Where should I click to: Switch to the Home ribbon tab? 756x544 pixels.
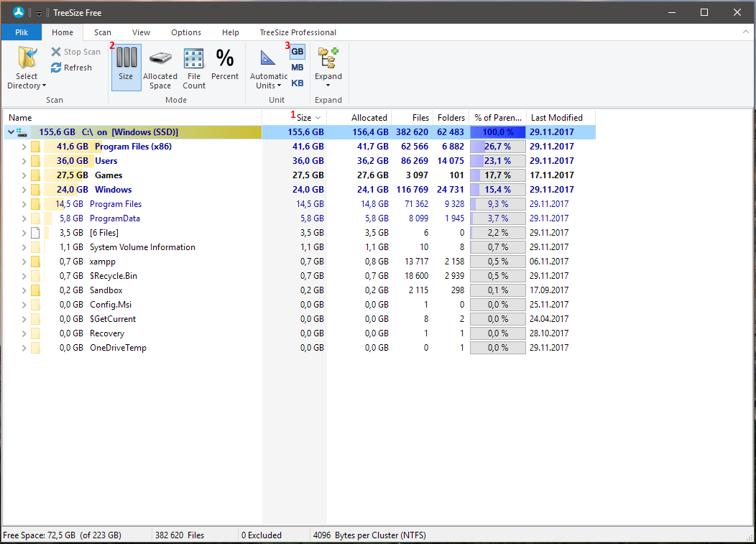[x=63, y=32]
